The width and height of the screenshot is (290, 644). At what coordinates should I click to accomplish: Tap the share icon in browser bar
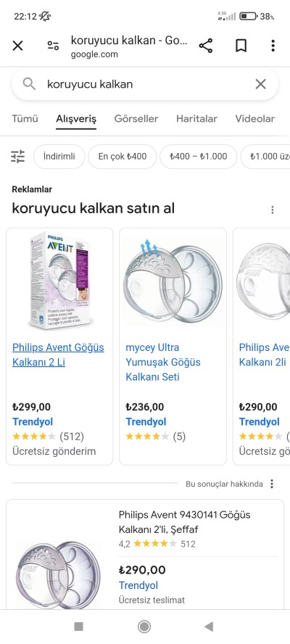(x=206, y=46)
